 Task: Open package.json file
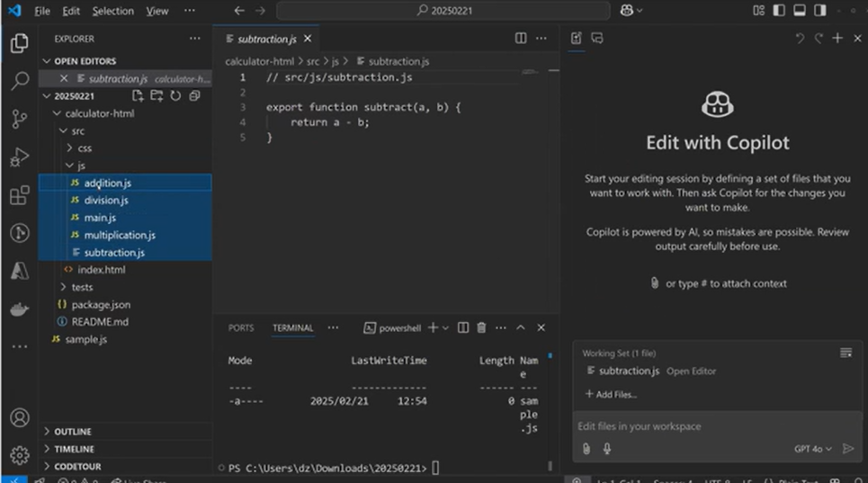[101, 305]
